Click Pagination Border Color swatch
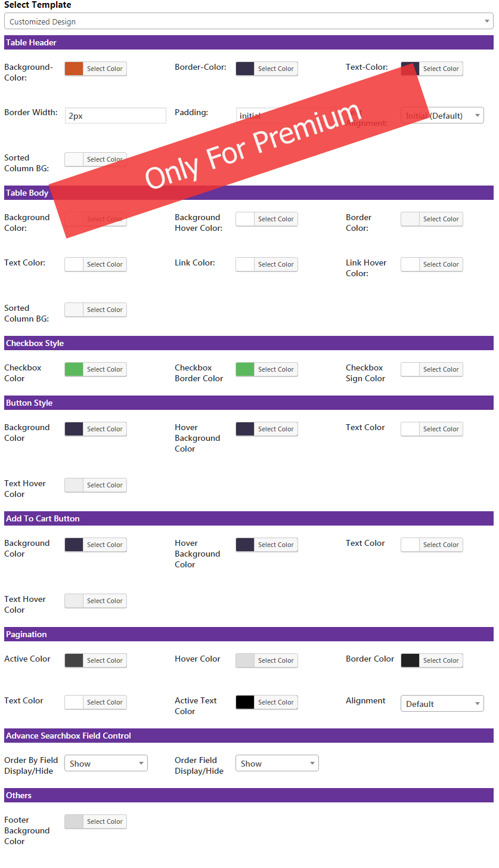The width and height of the screenshot is (499, 868). 410,660
